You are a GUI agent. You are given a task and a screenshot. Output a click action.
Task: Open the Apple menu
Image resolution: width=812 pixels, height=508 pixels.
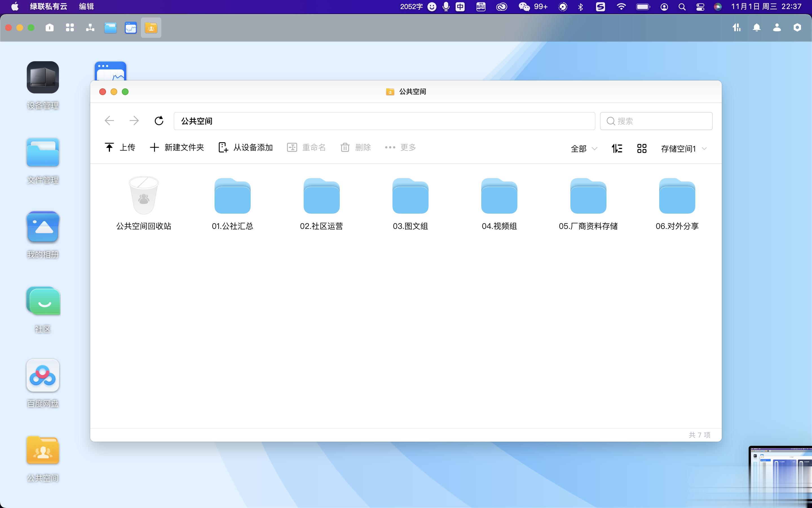(15, 6)
